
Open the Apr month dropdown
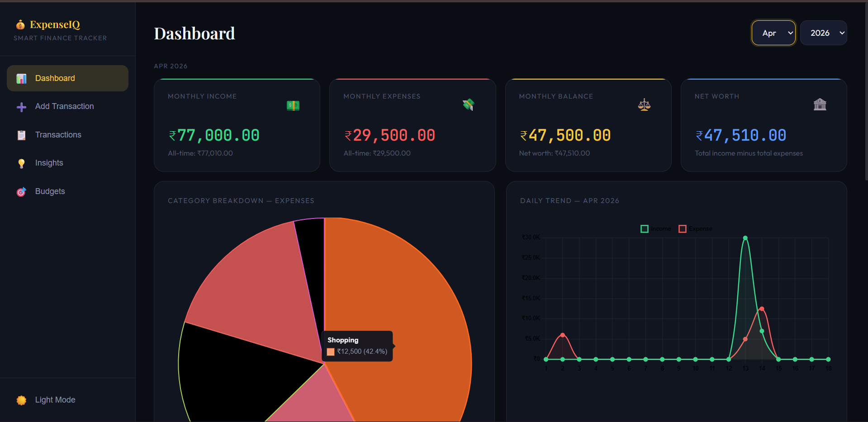pyautogui.click(x=773, y=33)
